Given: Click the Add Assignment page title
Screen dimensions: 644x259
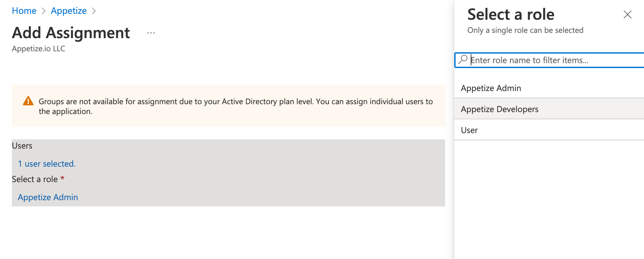Looking at the screenshot, I should [71, 33].
